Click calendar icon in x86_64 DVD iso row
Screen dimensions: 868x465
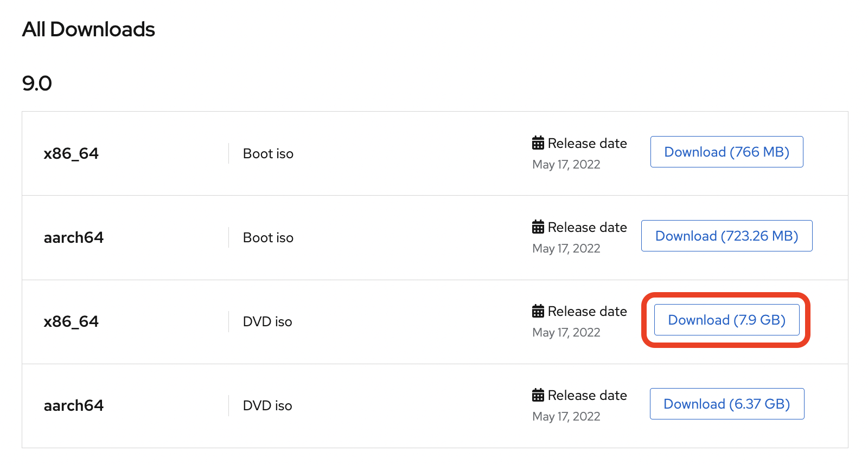point(538,311)
